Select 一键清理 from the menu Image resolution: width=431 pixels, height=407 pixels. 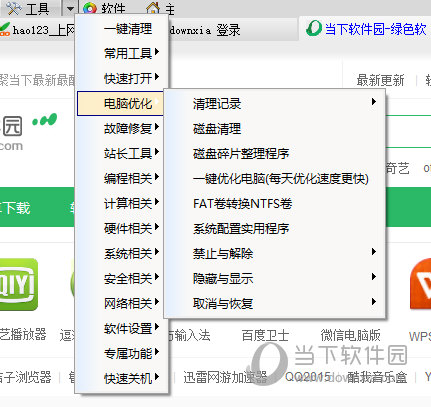(122, 29)
